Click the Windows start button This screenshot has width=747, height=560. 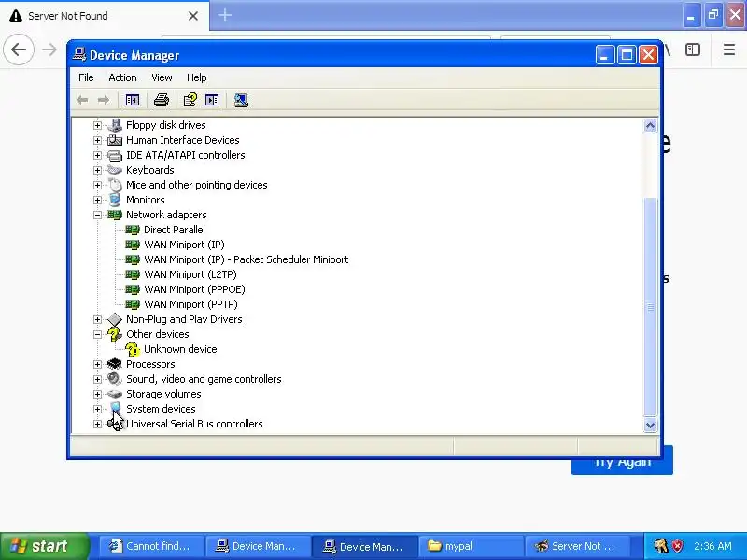(x=44, y=546)
